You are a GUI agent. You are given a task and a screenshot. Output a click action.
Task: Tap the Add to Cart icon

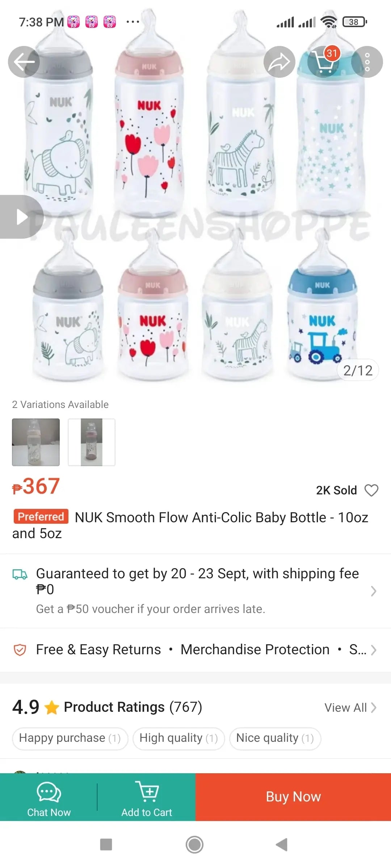pos(147,792)
